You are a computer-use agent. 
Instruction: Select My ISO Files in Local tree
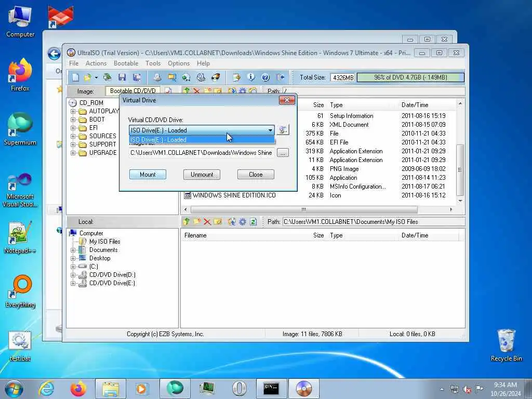tap(104, 242)
